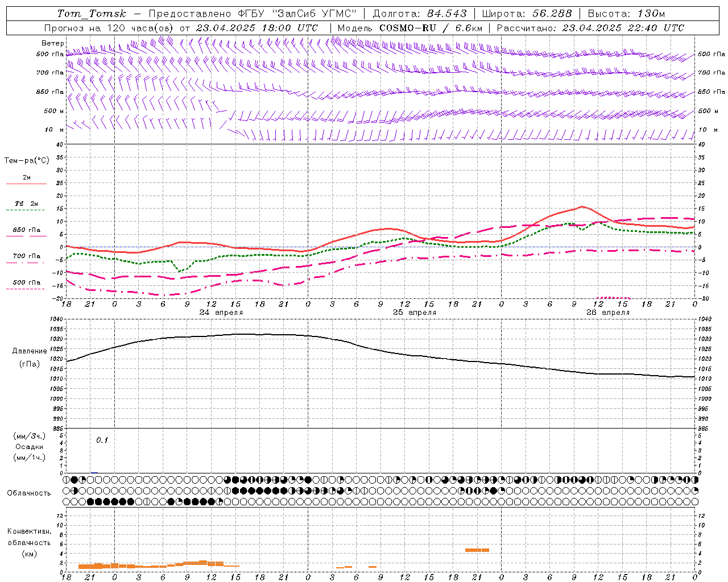Click the '(мм/1ч.)' precipitation unit label
Viewport: 728px width, 582px height.
tap(30, 458)
